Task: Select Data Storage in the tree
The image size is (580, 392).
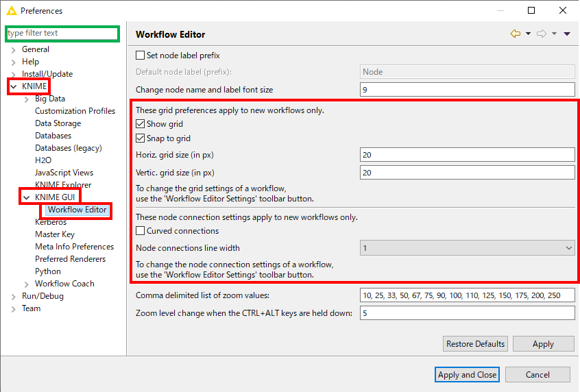Action: tap(58, 123)
